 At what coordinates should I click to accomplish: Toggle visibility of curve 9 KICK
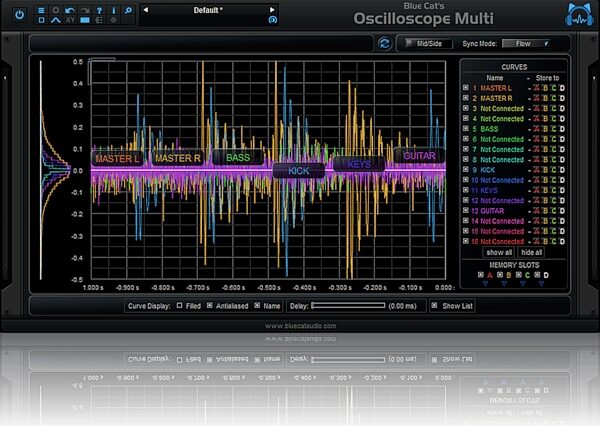point(466,170)
